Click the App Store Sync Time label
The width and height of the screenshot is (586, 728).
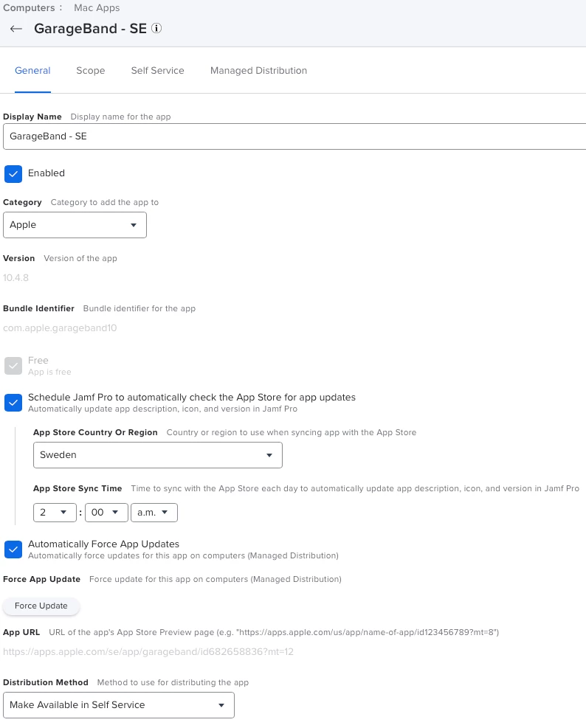click(x=77, y=488)
